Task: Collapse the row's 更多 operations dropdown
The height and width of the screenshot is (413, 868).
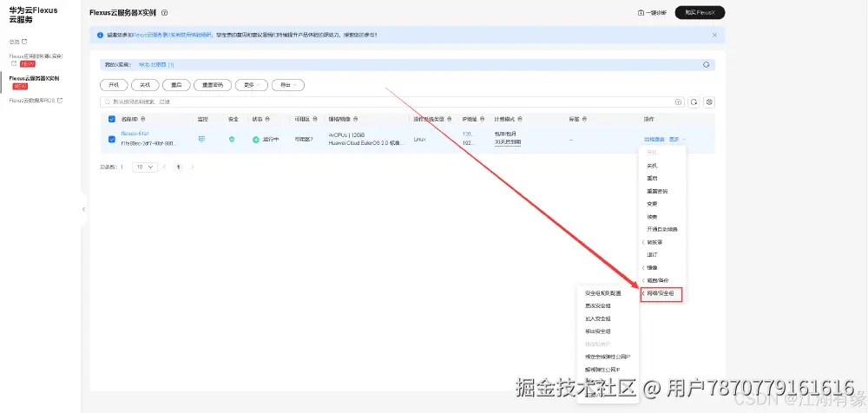Action: click(x=677, y=139)
